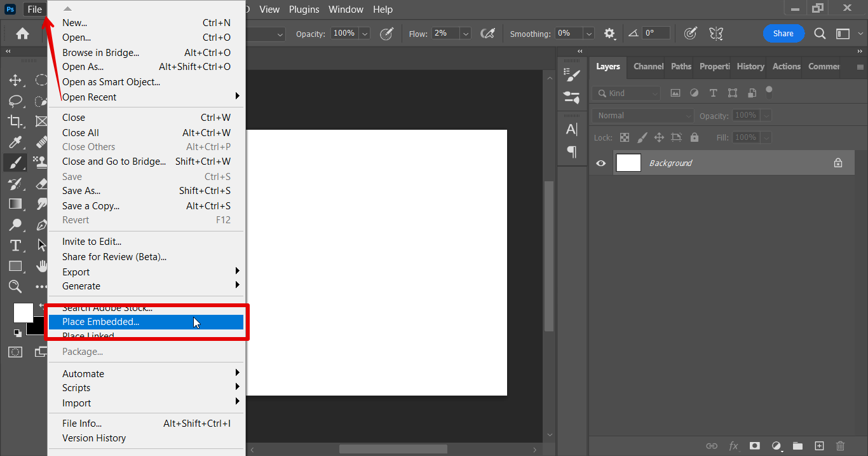Open the Help menu

click(x=383, y=9)
